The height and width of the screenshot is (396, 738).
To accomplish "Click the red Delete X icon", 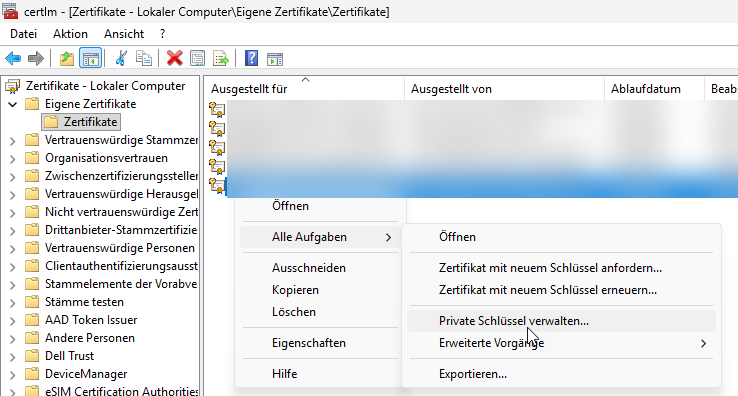I will (174, 58).
